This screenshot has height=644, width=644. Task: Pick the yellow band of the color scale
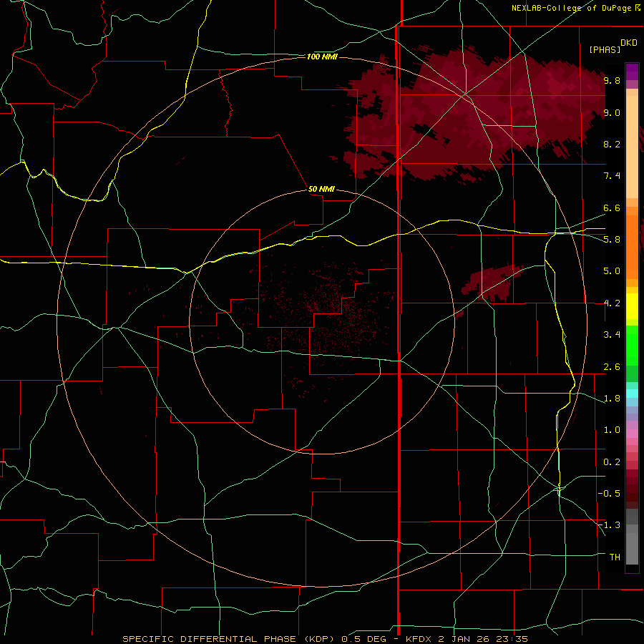632,306
